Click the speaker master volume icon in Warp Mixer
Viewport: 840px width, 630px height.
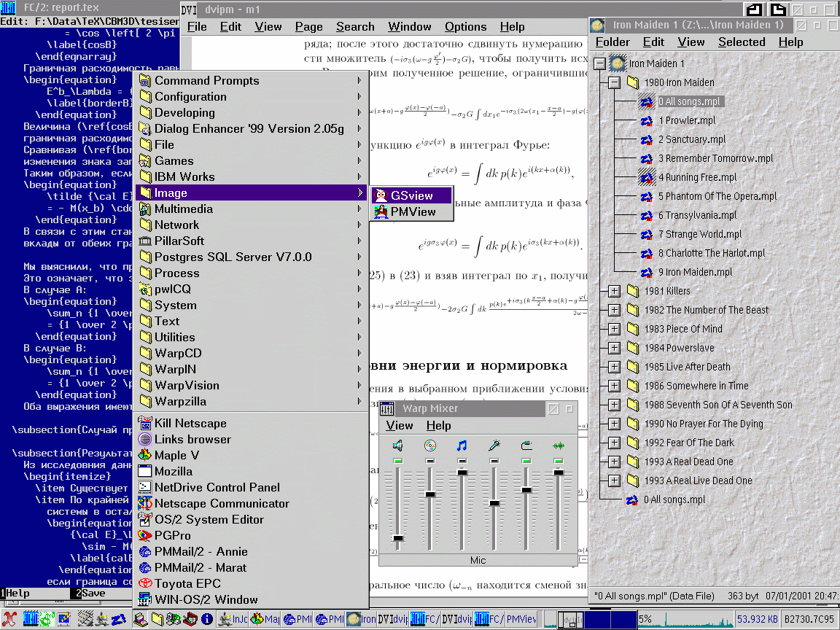tap(397, 446)
